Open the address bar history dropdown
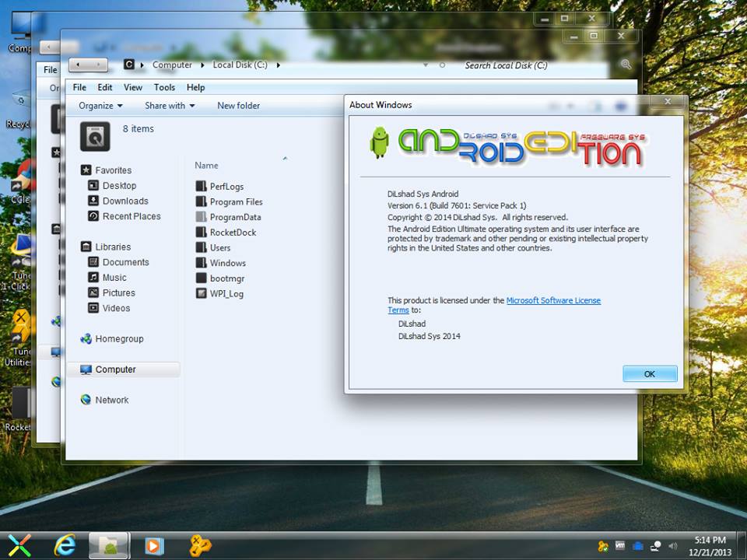The height and width of the screenshot is (560, 747). [x=426, y=65]
